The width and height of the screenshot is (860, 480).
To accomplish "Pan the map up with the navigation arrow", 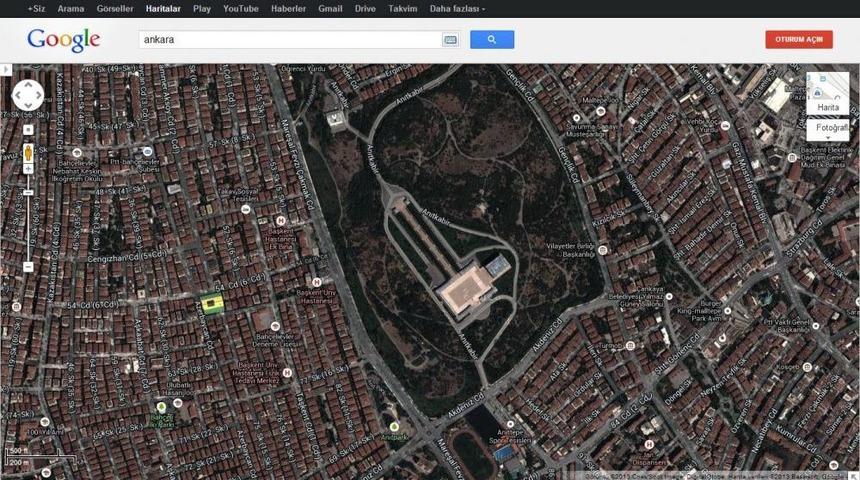I will (28, 85).
